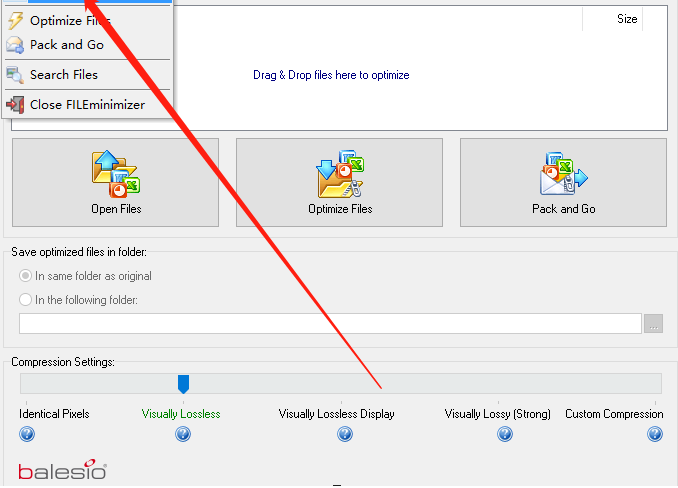
Task: Click the blue compression slider handle
Action: pos(183,384)
